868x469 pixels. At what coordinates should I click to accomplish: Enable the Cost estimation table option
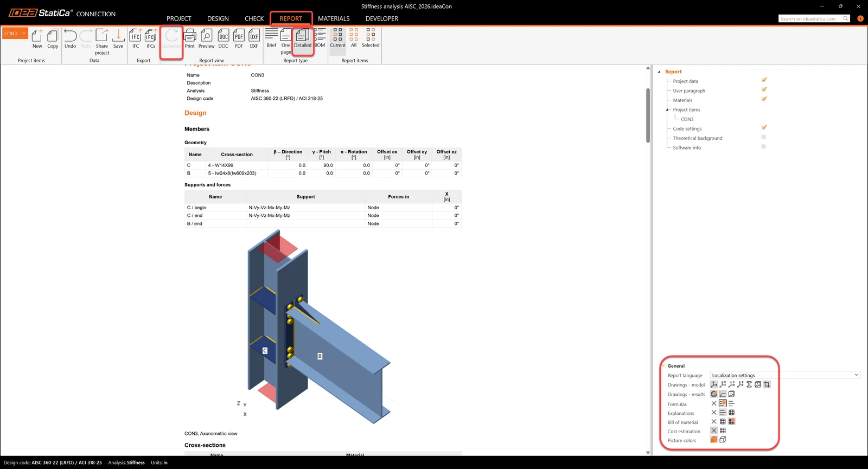click(x=723, y=431)
